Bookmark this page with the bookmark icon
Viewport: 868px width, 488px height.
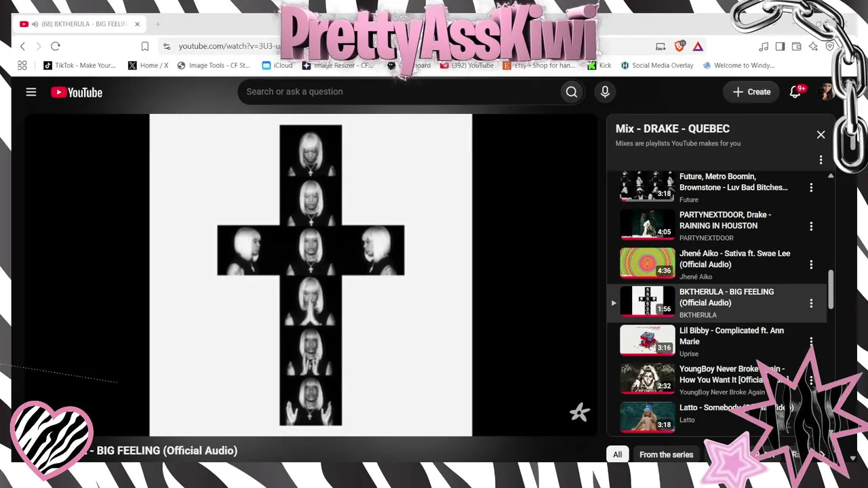(144, 46)
